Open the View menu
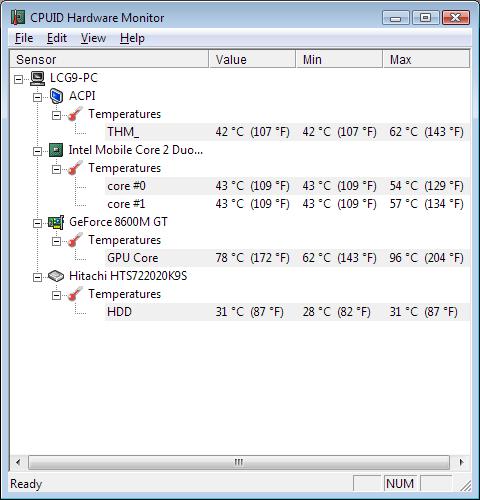Viewport: 480px width, 500px height. [93, 38]
